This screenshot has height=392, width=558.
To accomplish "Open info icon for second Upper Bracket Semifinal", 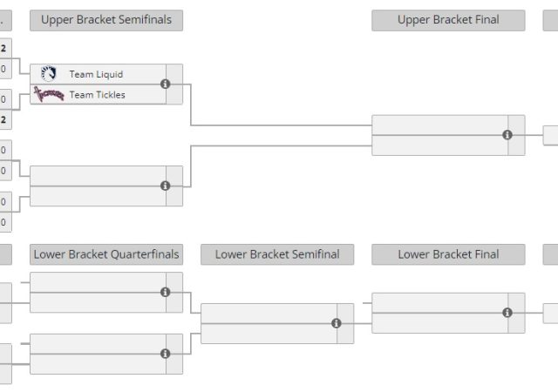I will pyautogui.click(x=166, y=186).
